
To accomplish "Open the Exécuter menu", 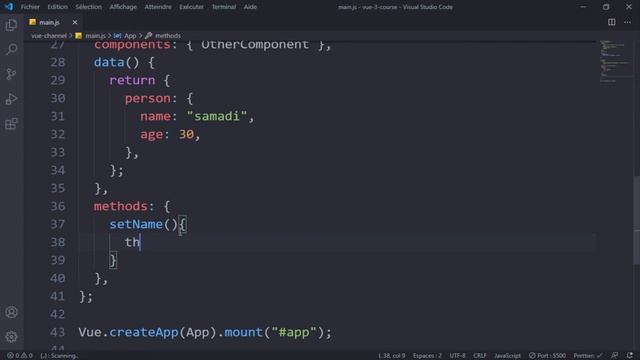I will (191, 7).
